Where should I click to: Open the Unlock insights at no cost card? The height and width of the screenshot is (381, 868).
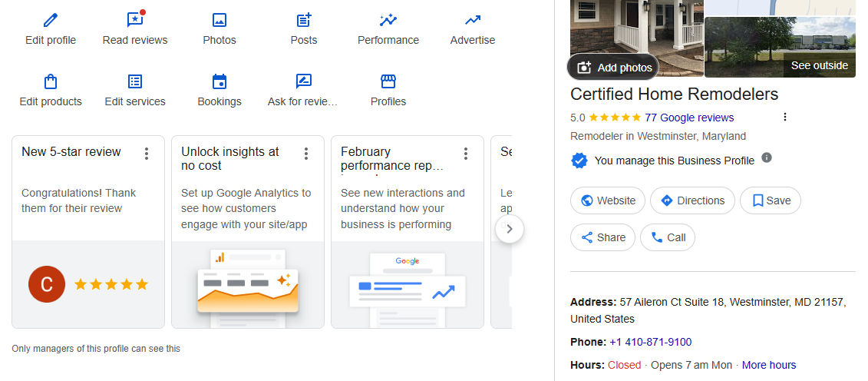point(247,232)
